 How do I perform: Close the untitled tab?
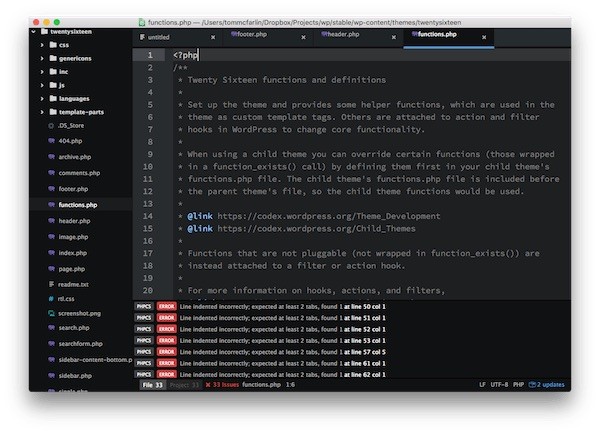[x=213, y=37]
